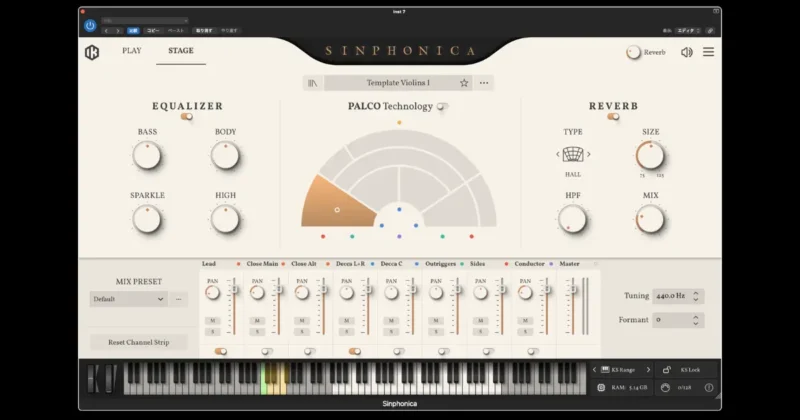Click the Template Violins I preset name

pos(398,83)
